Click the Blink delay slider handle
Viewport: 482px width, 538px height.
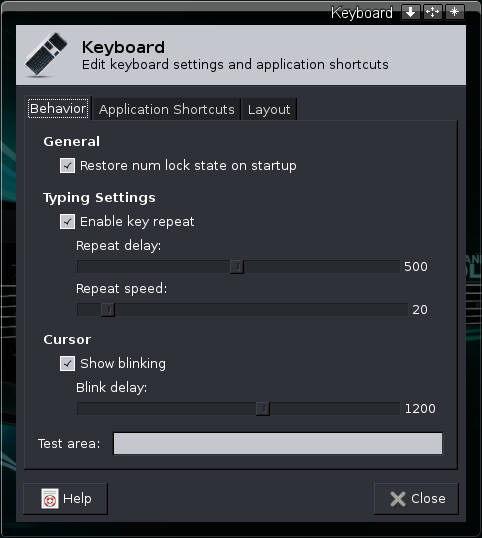coord(263,409)
